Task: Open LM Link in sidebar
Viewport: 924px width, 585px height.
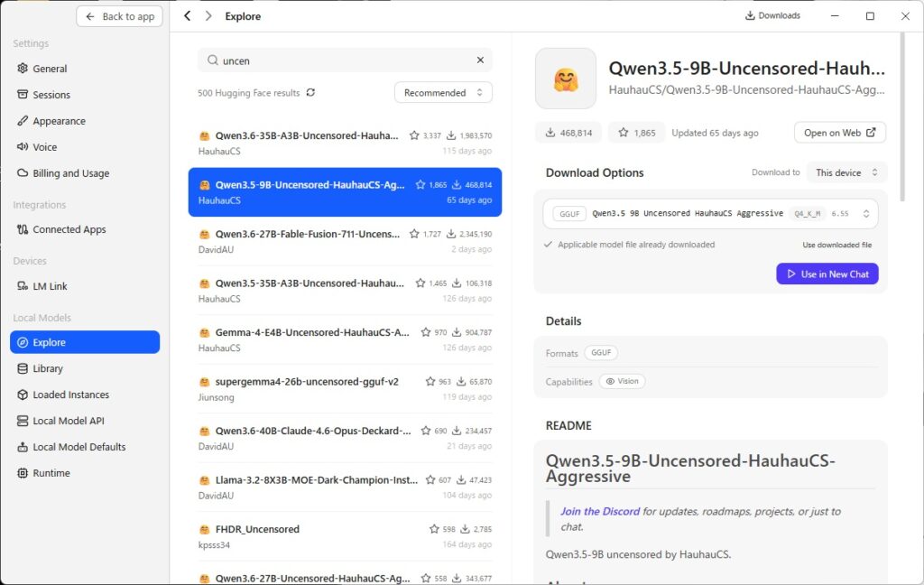Action: click(x=85, y=286)
